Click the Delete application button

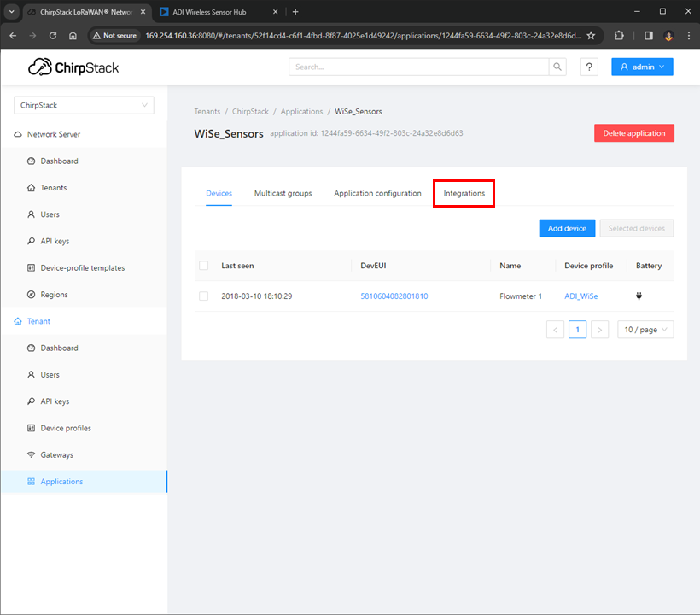633,133
